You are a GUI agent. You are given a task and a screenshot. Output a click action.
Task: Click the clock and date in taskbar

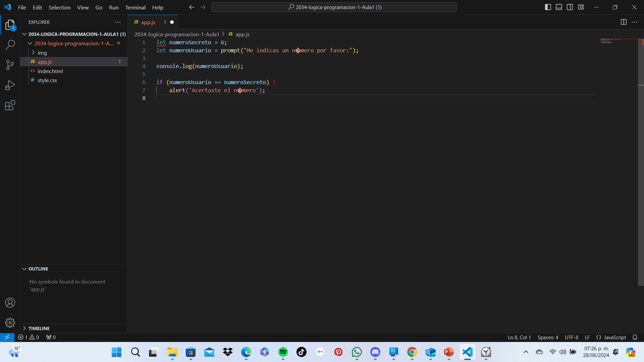(596, 352)
